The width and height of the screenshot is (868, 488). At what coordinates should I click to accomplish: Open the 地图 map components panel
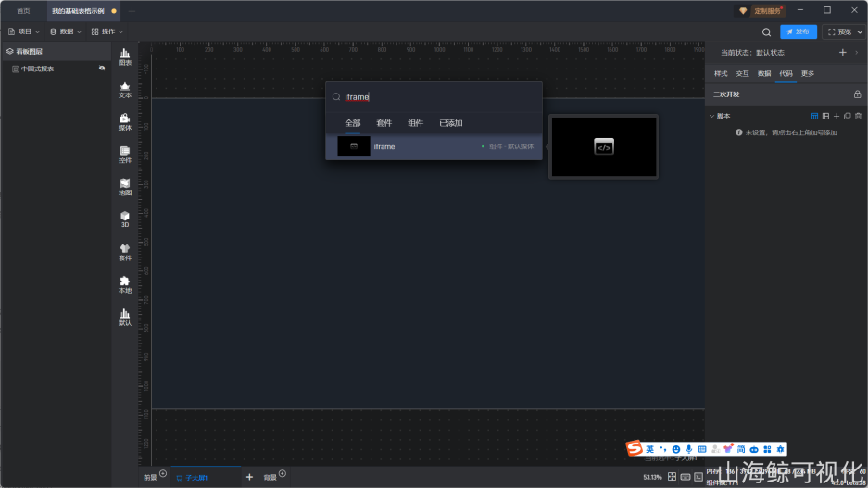coord(125,188)
